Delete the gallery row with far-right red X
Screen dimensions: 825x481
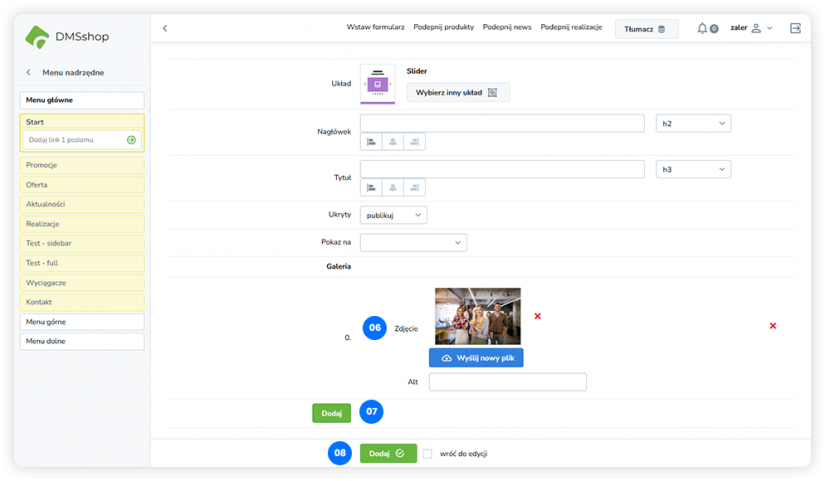[x=772, y=326]
